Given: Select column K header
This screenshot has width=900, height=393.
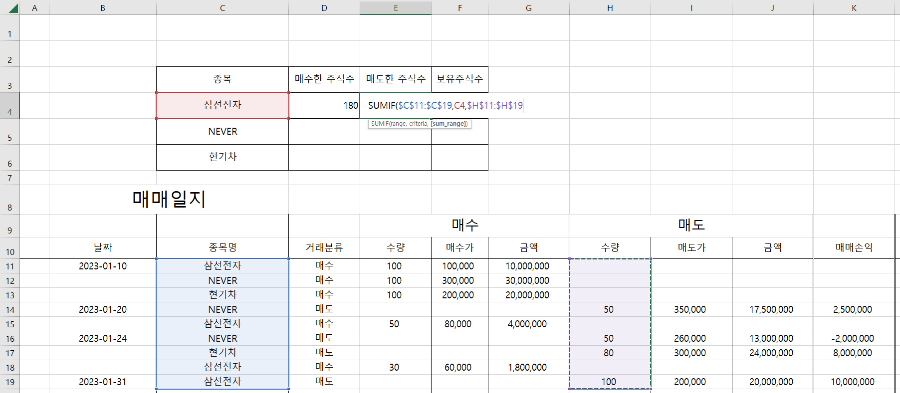Looking at the screenshot, I should point(854,7).
